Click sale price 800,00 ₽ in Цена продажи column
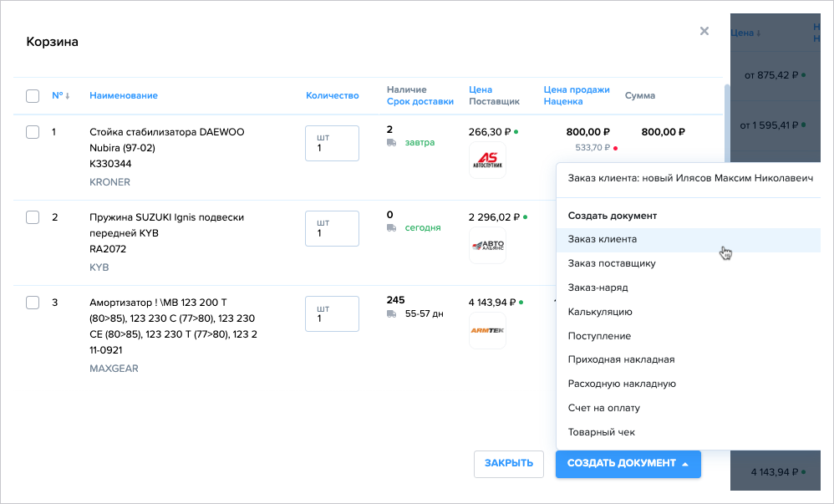 point(587,132)
